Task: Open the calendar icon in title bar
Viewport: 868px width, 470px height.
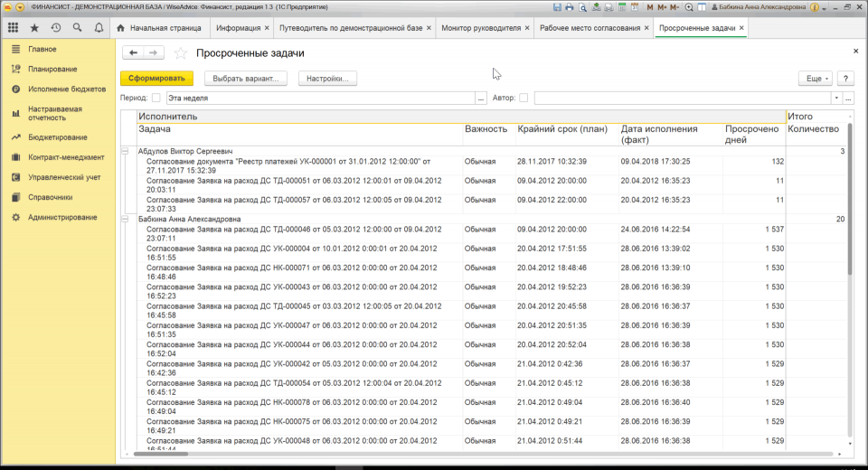Action: pyautogui.click(x=635, y=7)
